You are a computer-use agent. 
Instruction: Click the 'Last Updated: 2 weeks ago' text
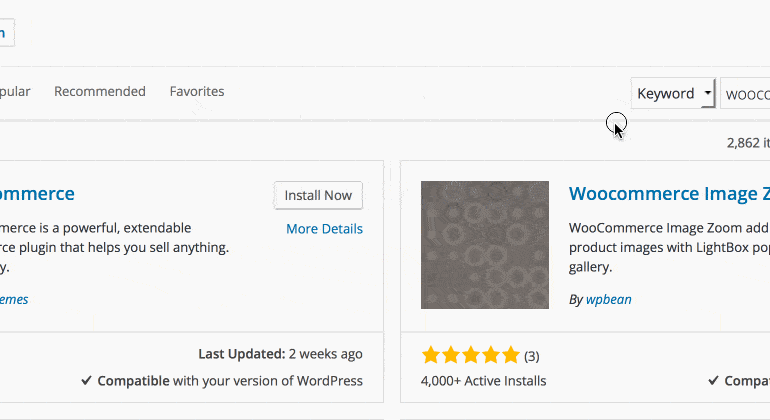(280, 354)
